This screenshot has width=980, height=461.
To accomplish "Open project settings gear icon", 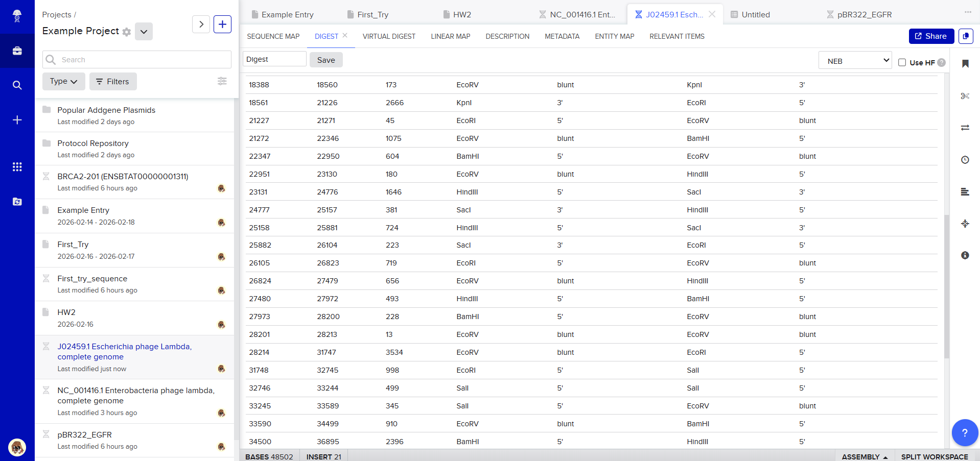I will click(x=127, y=32).
